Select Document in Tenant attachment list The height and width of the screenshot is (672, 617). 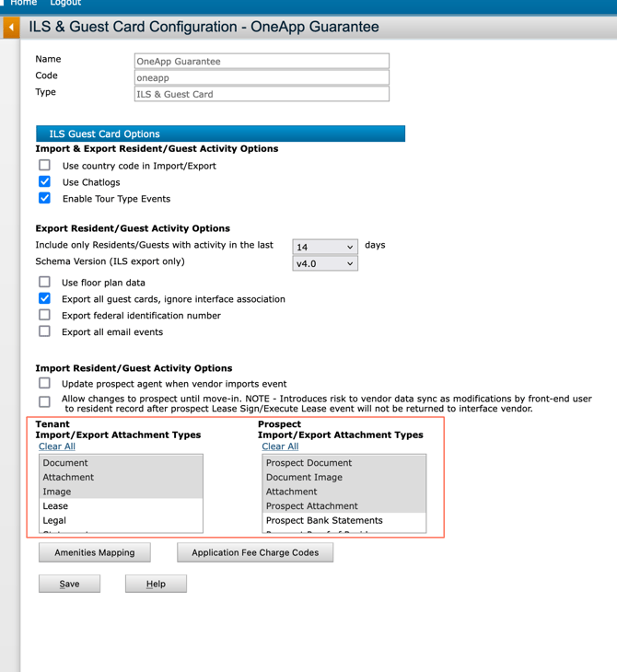coord(121,462)
